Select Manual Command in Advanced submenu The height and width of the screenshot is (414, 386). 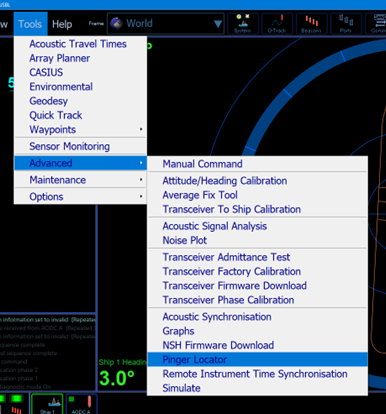click(257, 164)
